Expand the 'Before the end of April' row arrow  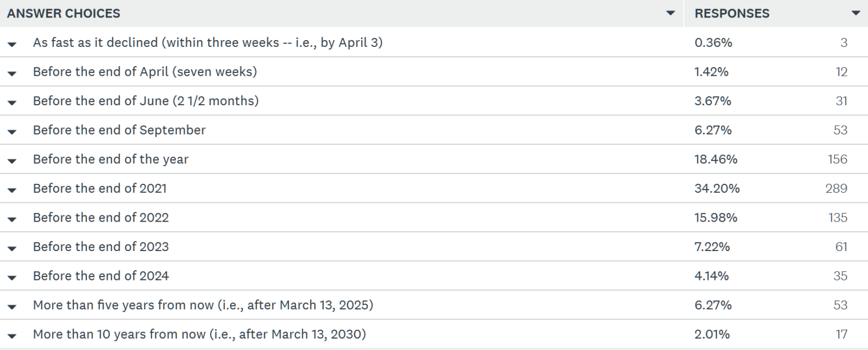[12, 73]
